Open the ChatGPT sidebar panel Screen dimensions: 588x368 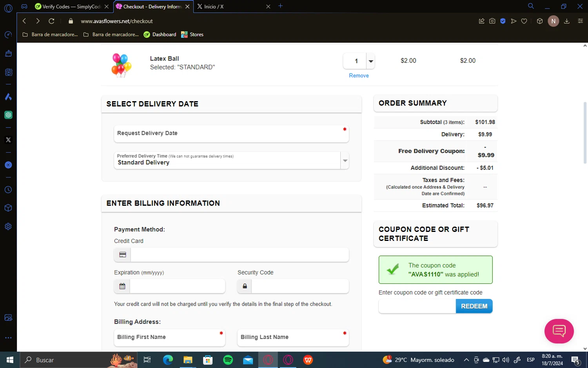coord(8,115)
